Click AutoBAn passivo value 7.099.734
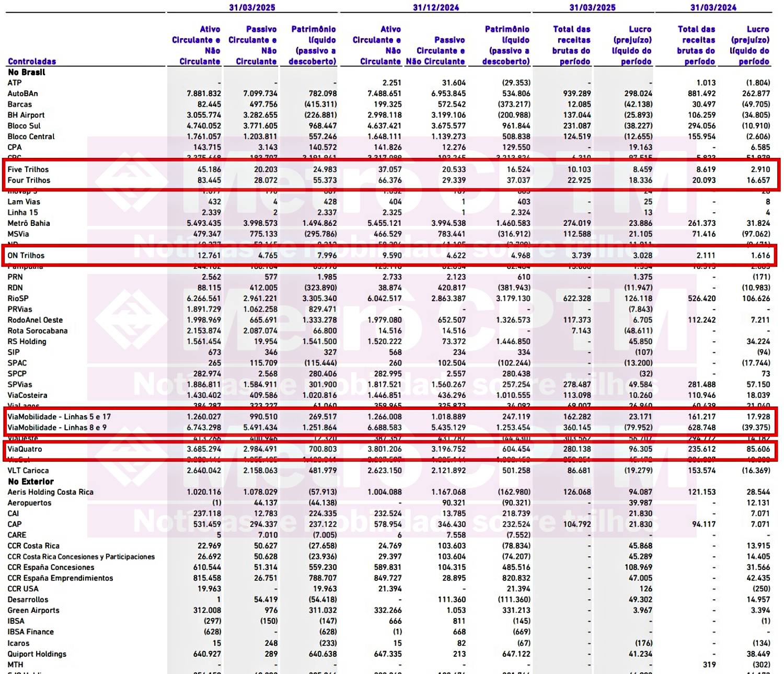Image resolution: width=784 pixels, height=674 pixels. (260, 94)
